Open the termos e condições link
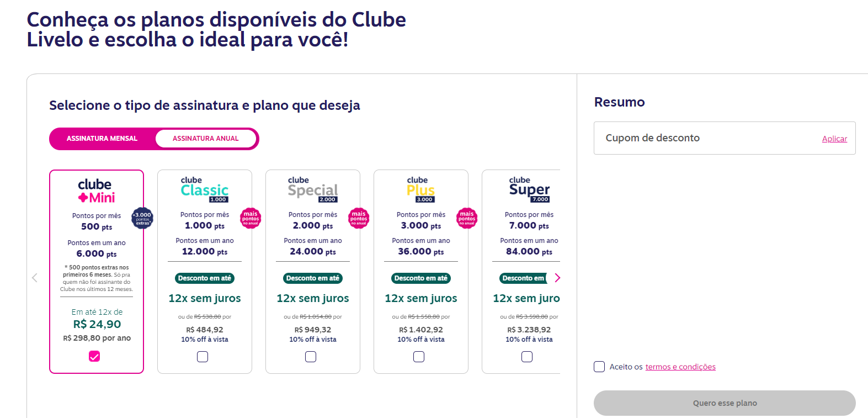This screenshot has height=418, width=868. click(x=680, y=367)
